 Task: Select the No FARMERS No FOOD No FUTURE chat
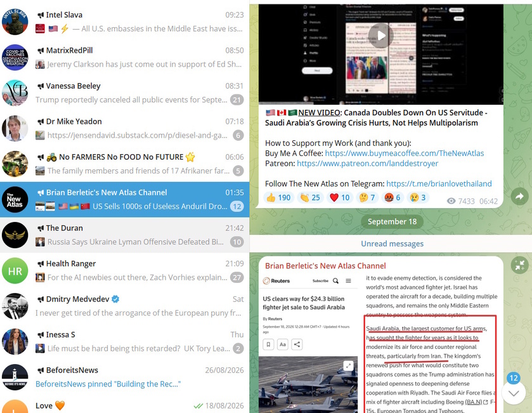click(x=124, y=164)
